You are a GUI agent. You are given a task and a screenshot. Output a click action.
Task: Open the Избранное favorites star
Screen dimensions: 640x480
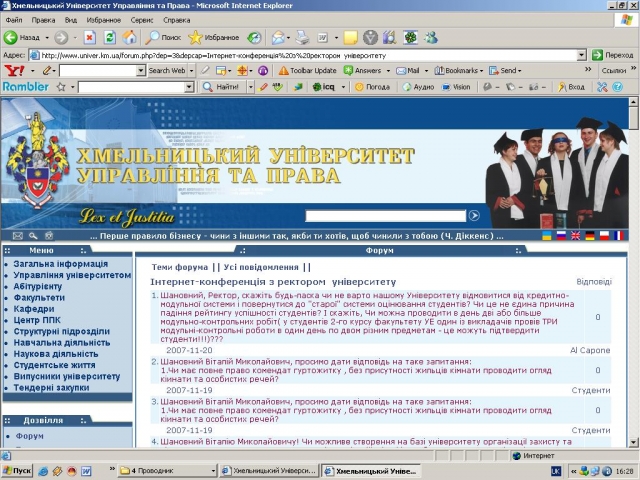pyautogui.click(x=195, y=37)
